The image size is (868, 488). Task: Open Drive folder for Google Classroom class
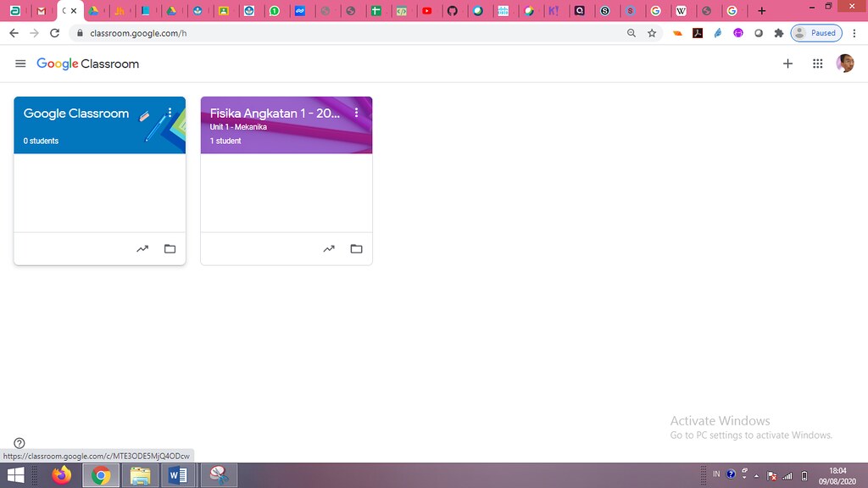tap(170, 249)
